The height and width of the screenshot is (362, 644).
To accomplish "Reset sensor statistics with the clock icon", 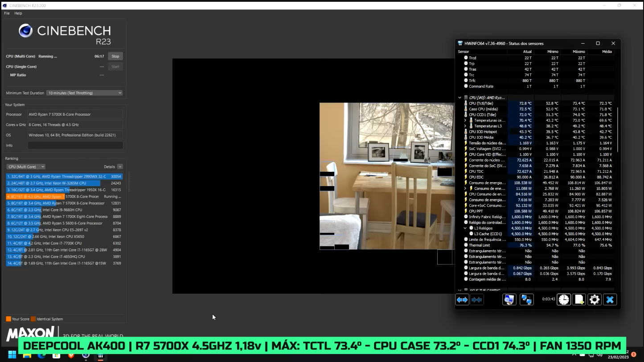I will pyautogui.click(x=564, y=300).
